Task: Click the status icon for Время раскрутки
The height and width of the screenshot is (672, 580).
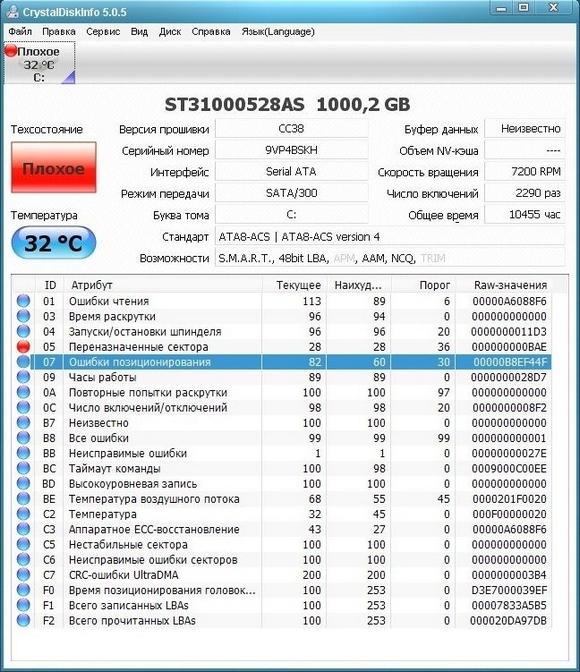Action: pos(23,316)
